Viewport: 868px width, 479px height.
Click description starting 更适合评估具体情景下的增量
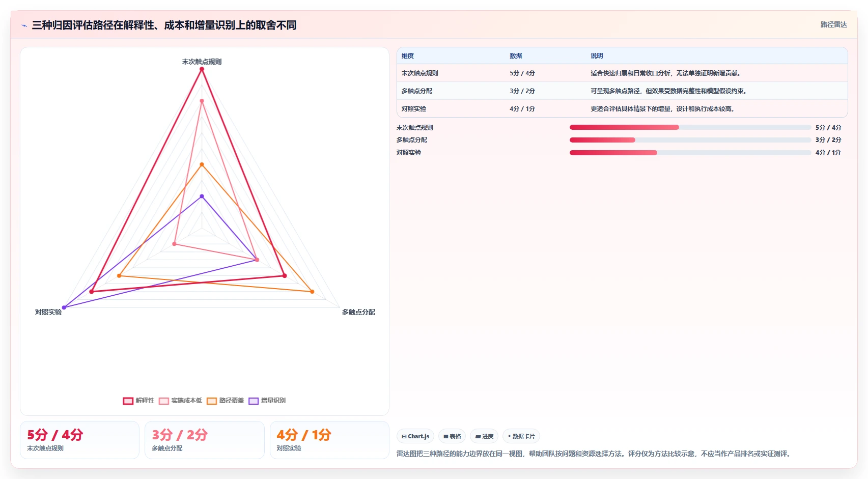(663, 109)
